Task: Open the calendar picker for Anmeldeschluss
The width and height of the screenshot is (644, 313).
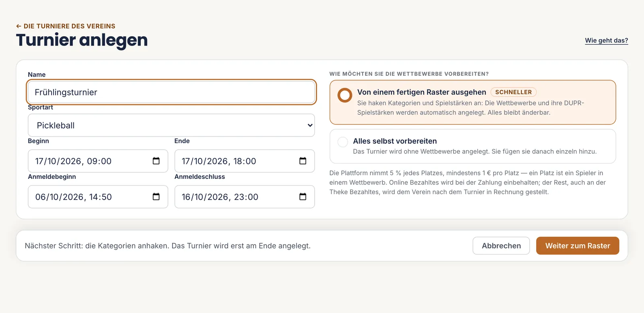Action: (x=303, y=197)
